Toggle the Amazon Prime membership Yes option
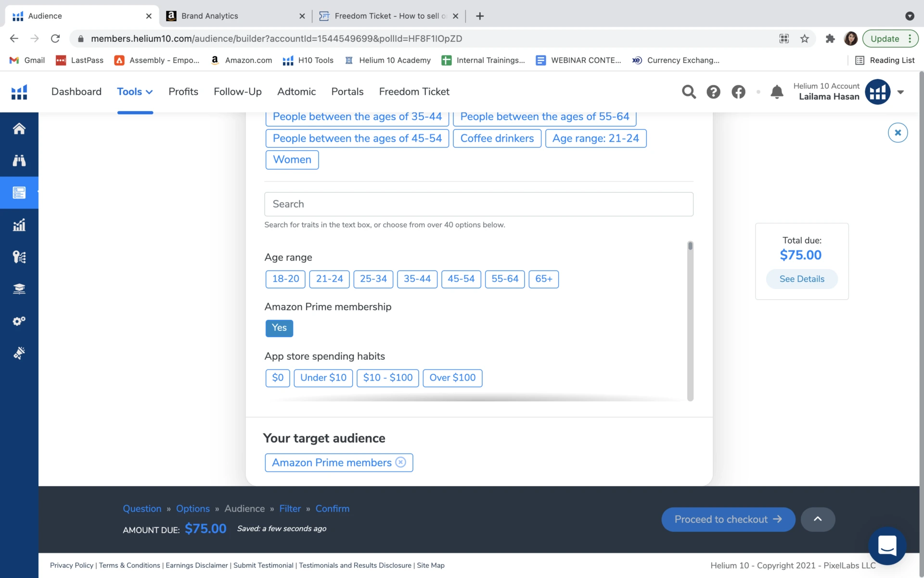924x578 pixels. 279,328
